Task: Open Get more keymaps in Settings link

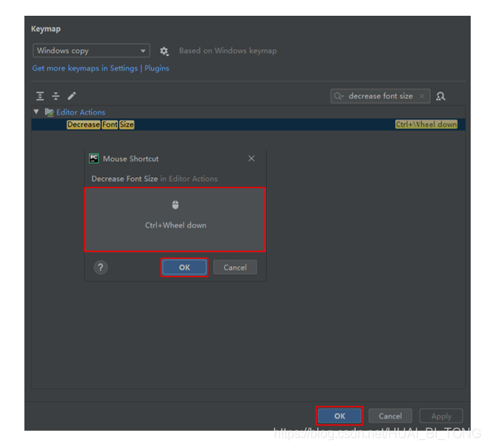Action: coord(85,68)
